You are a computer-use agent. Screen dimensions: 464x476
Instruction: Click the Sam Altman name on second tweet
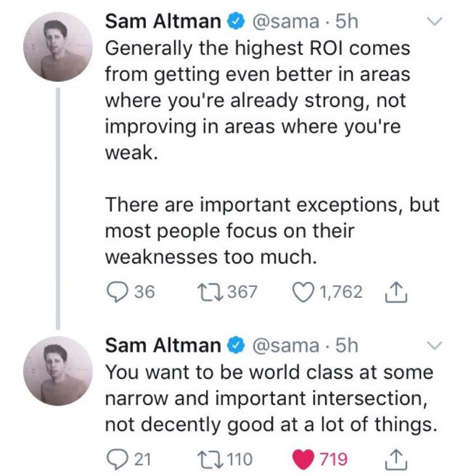click(x=163, y=346)
